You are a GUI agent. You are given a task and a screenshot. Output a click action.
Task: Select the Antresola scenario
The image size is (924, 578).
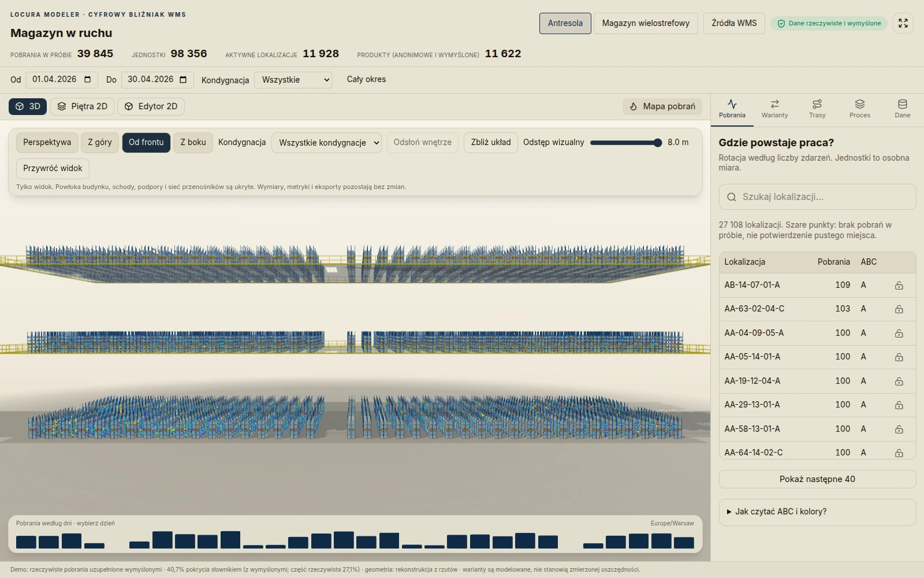(565, 23)
